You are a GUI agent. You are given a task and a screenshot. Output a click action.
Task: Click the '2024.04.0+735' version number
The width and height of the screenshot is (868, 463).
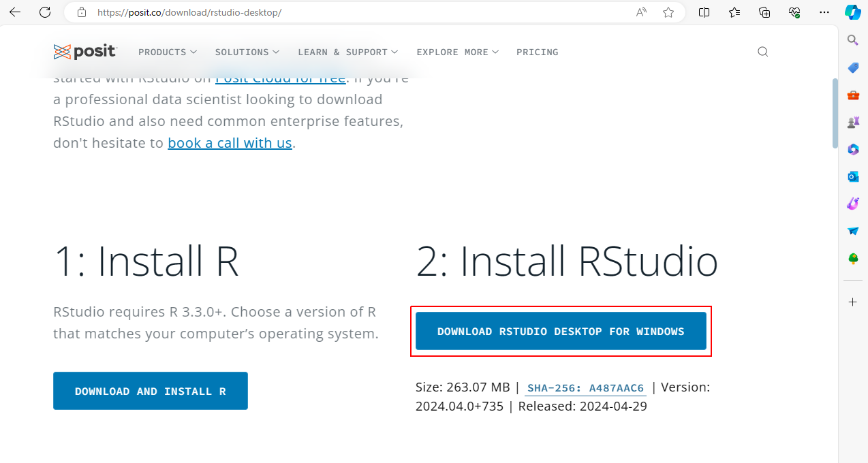click(x=459, y=406)
